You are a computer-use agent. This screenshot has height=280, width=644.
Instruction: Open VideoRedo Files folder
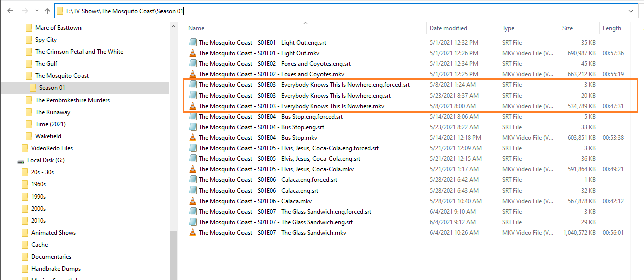coord(52,148)
